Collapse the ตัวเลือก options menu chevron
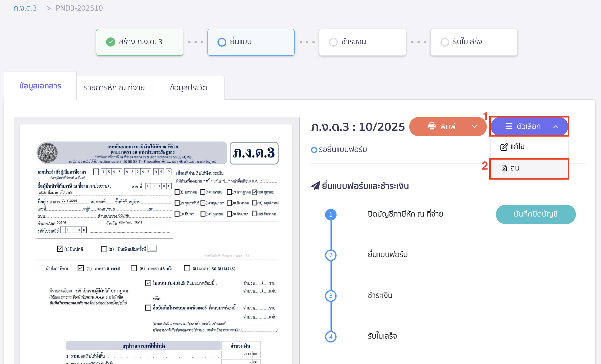 click(x=556, y=127)
